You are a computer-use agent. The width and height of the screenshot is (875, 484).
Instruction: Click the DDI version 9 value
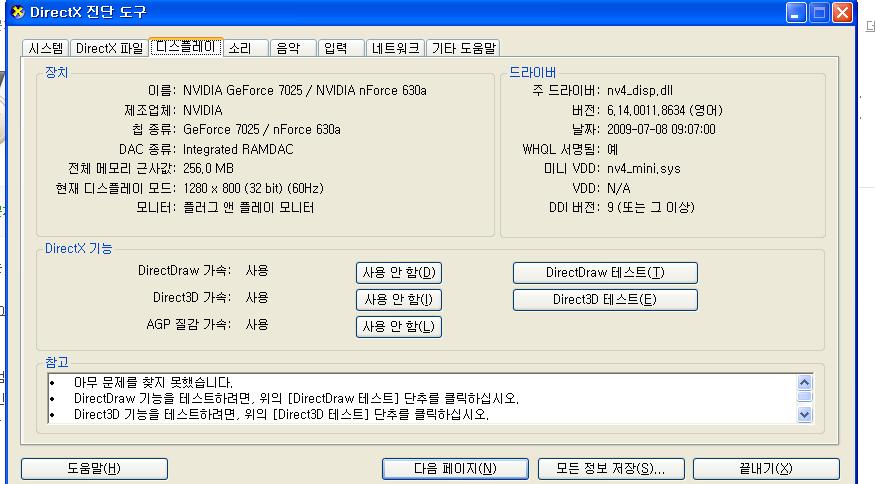[x=651, y=208]
